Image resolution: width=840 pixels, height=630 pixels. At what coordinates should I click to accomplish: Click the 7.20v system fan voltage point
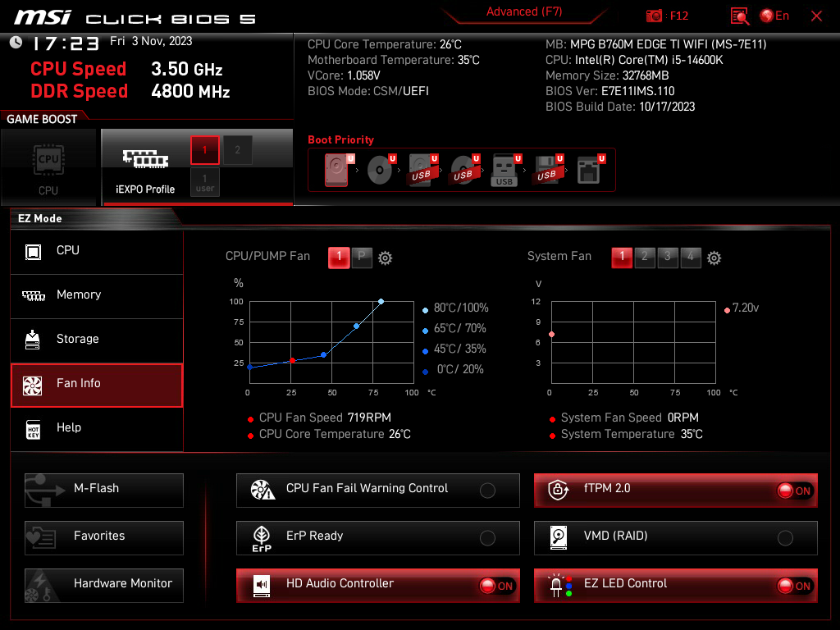pyautogui.click(x=552, y=335)
